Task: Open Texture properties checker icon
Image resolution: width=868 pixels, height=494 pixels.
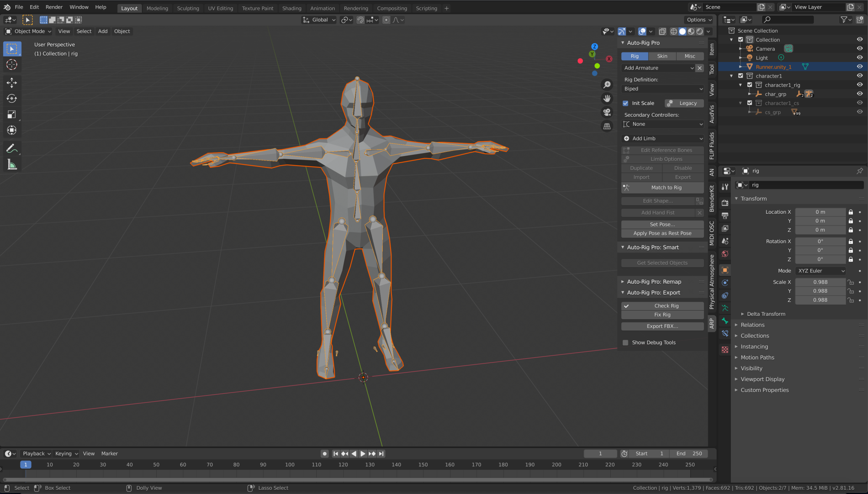Action: pos(725,350)
